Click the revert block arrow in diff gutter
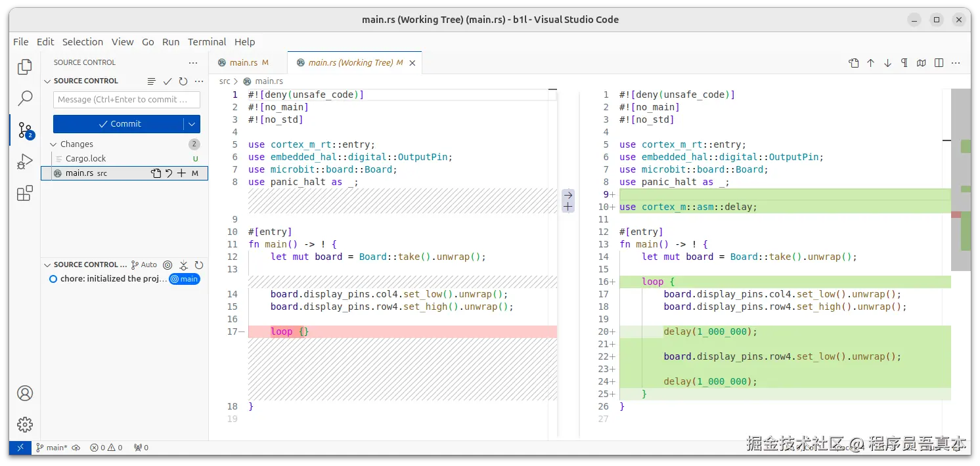The height and width of the screenshot is (466, 980). (568, 195)
